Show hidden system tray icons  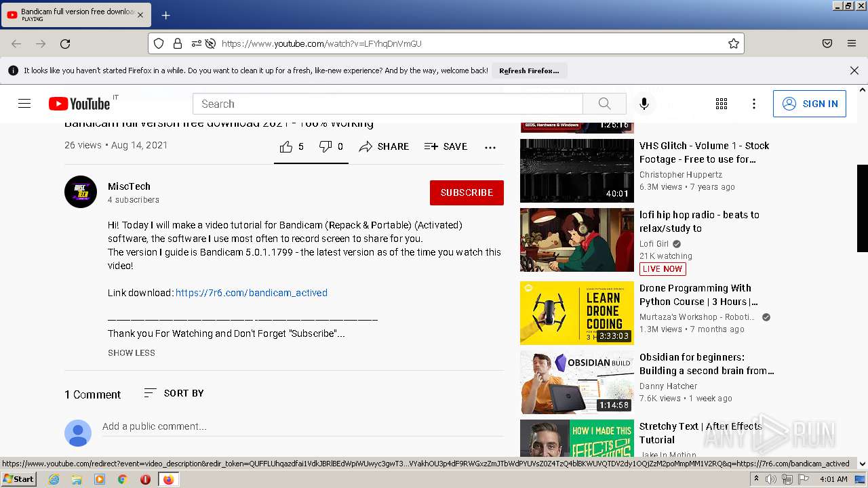point(756,479)
